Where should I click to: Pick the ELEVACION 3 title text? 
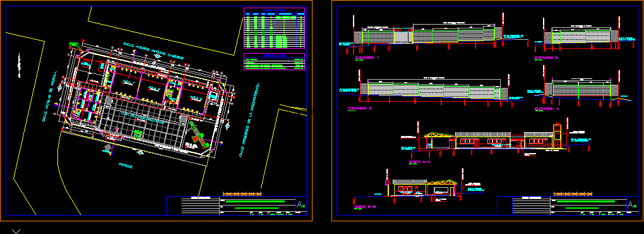[359, 109]
